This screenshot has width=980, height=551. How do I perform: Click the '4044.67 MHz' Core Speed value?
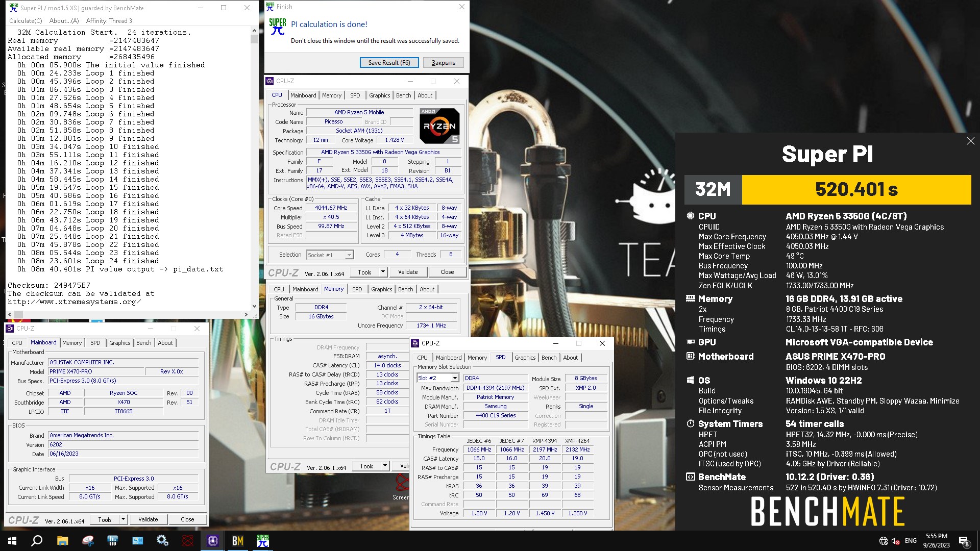point(331,208)
